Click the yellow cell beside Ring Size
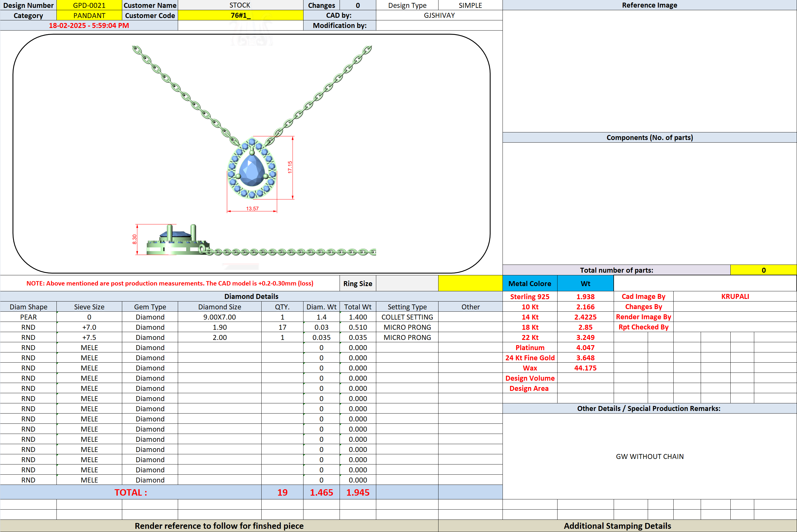This screenshot has height=532, width=797. click(x=470, y=283)
